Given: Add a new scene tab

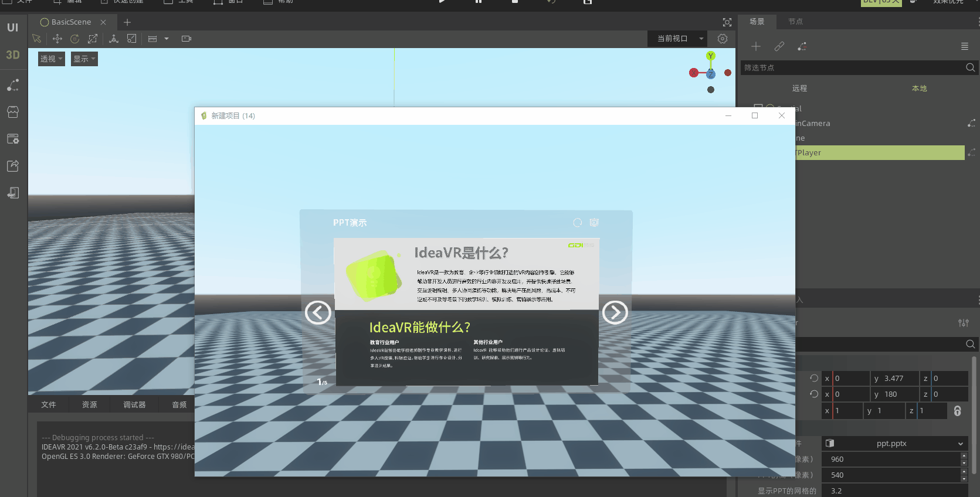Looking at the screenshot, I should click(127, 22).
